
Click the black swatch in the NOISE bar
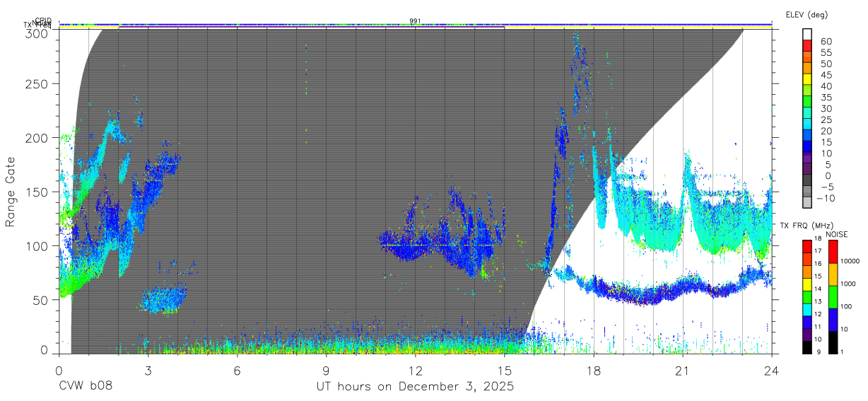[x=832, y=341]
